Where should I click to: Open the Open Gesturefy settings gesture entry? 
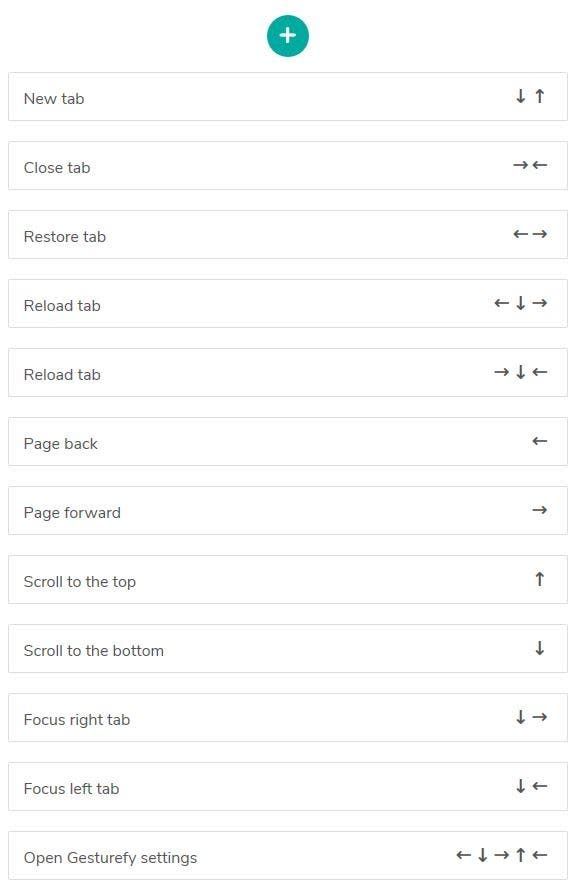(288, 855)
